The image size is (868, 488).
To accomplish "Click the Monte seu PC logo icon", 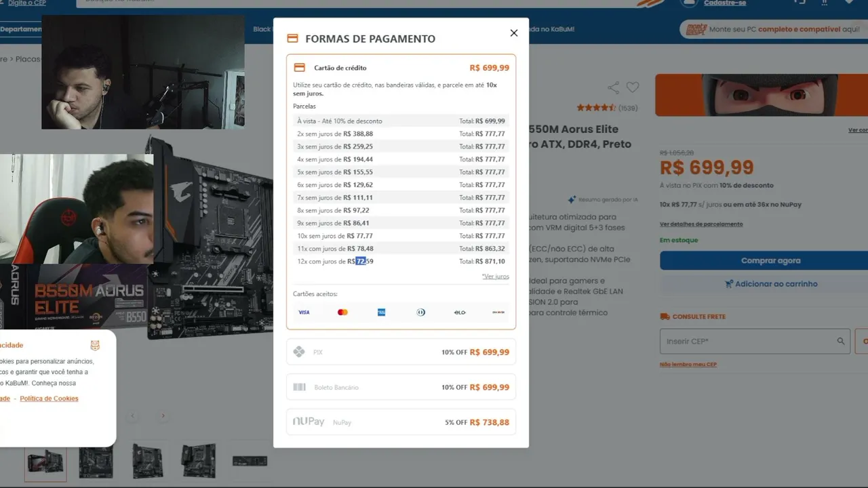I will tap(696, 29).
